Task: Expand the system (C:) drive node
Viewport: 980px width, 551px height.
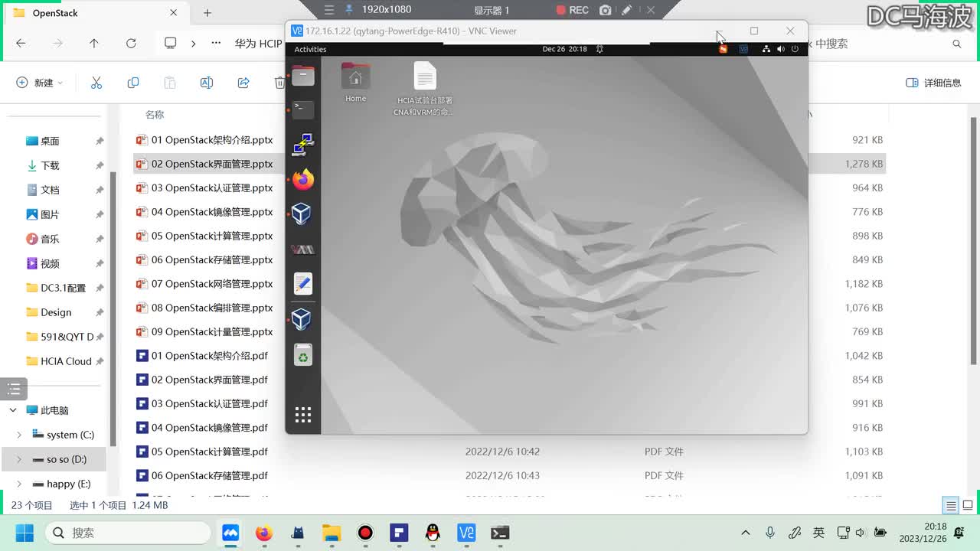Action: point(19,435)
